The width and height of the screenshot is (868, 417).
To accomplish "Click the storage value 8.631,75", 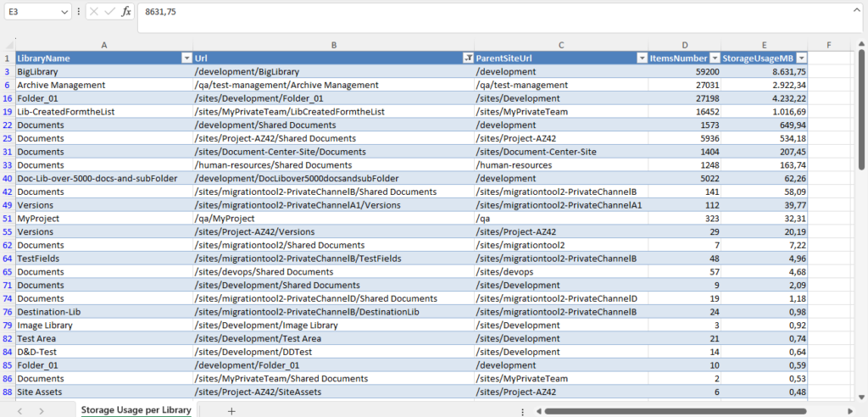I will (764, 71).
